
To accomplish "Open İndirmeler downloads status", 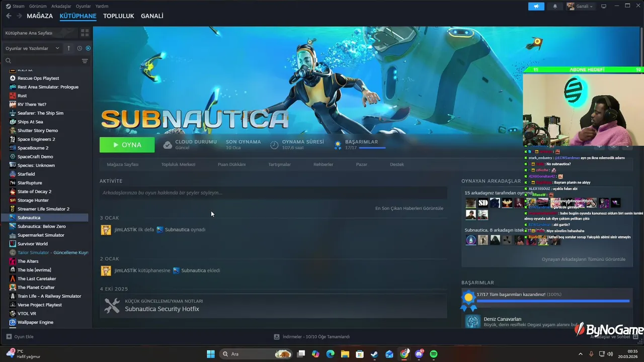I will [312, 337].
